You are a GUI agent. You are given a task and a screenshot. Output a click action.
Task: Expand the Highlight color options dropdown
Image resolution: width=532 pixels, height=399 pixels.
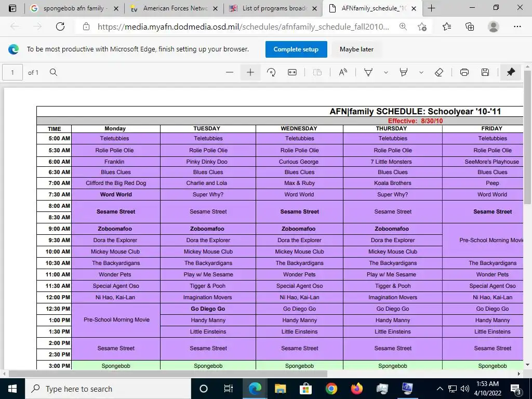pyautogui.click(x=421, y=72)
